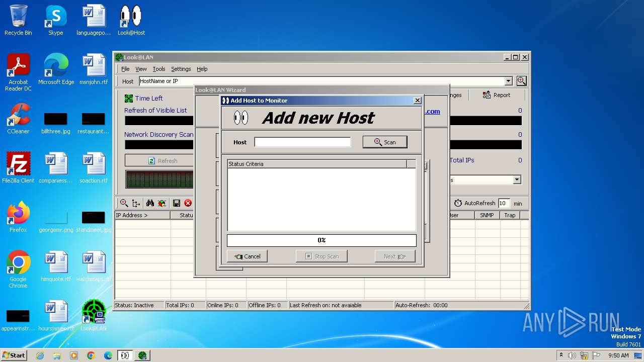The image size is (644, 362).
Task: Click the AutoRefresh stopwatch icon
Action: [458, 203]
